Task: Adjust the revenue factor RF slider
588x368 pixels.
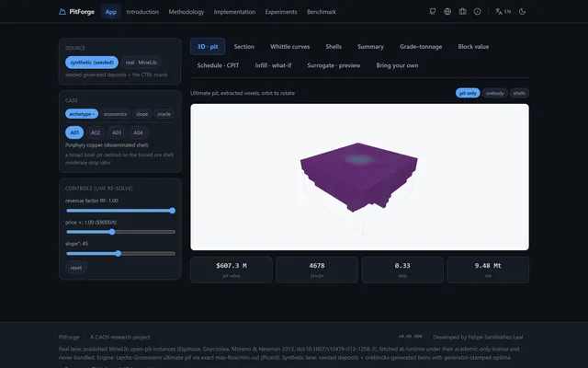Action: pyautogui.click(x=120, y=211)
